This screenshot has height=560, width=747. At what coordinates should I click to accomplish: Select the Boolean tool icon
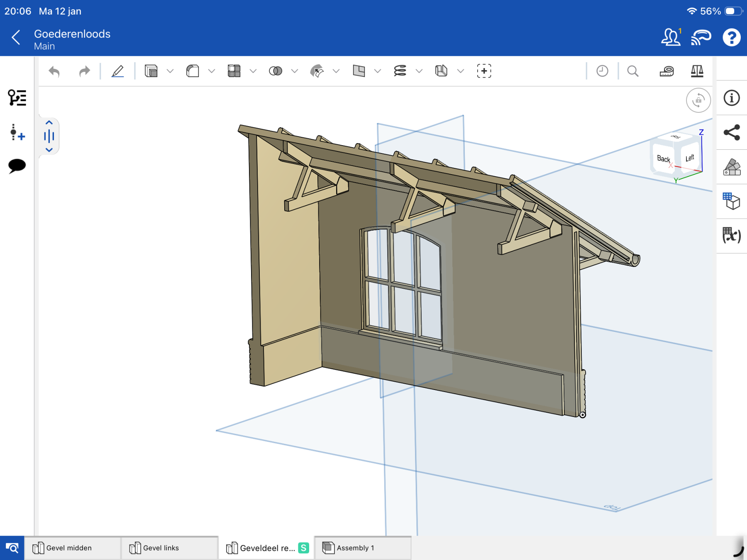coord(276,71)
